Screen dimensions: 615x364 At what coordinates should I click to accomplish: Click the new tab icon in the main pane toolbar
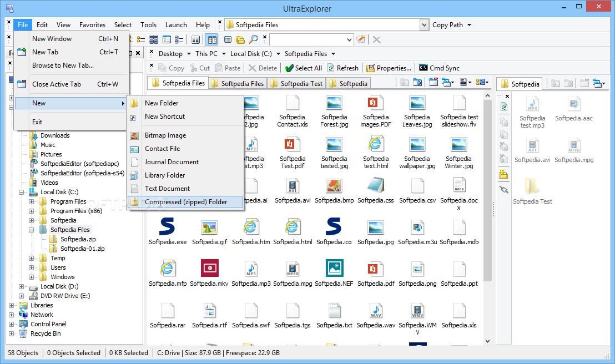pos(433,82)
